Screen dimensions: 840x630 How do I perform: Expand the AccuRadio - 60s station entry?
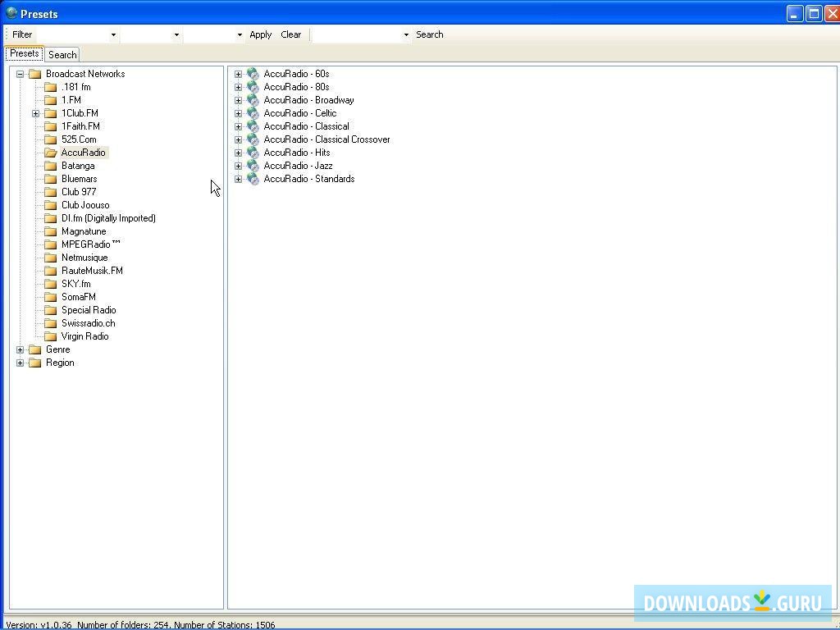239,74
